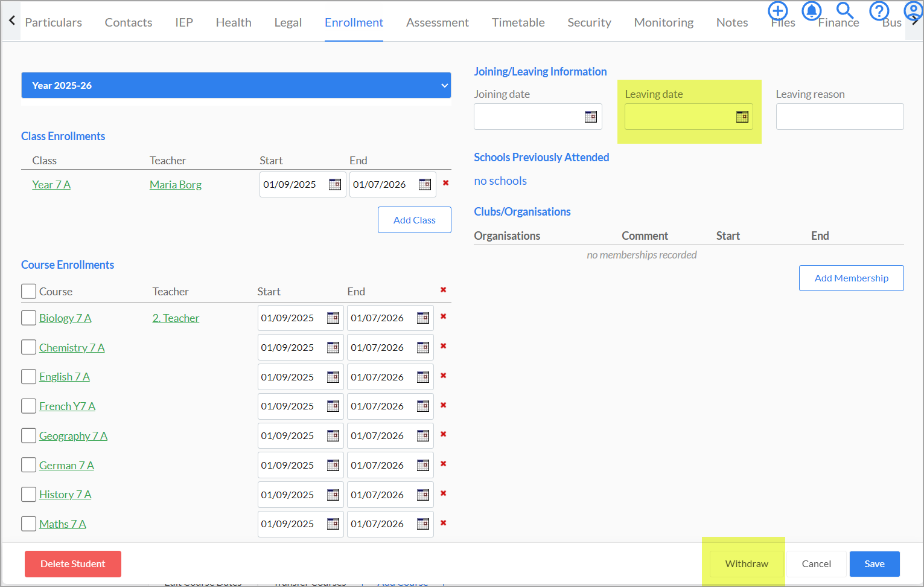Click the notifications bell icon
Image resolution: width=924 pixels, height=587 pixels.
point(812,11)
